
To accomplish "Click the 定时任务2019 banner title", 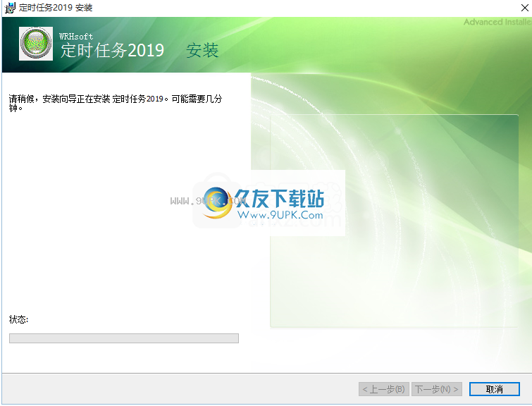I will pyautogui.click(x=112, y=51).
